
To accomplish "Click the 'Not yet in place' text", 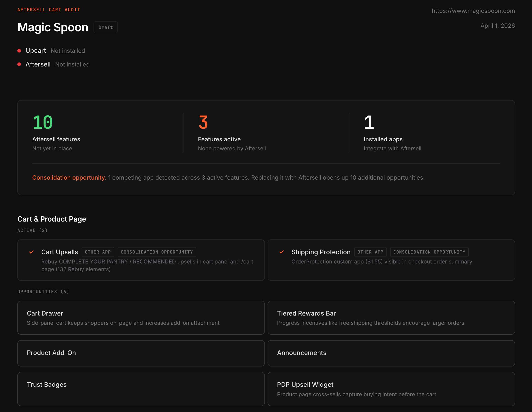I will 52,149.
